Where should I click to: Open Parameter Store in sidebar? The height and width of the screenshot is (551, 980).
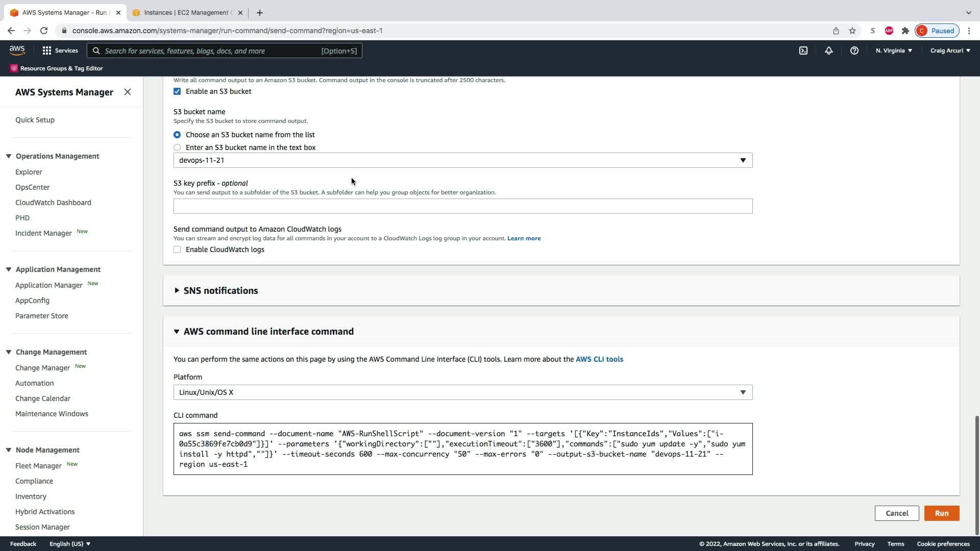[x=41, y=316]
